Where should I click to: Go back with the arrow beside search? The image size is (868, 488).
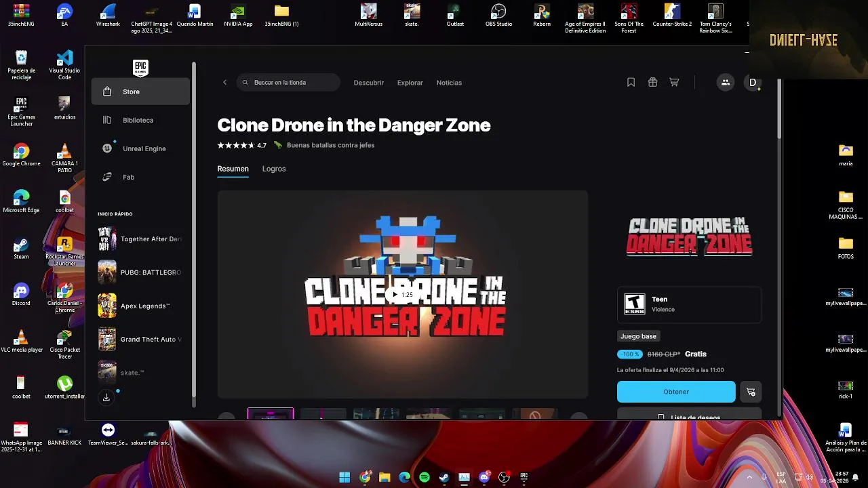(224, 83)
